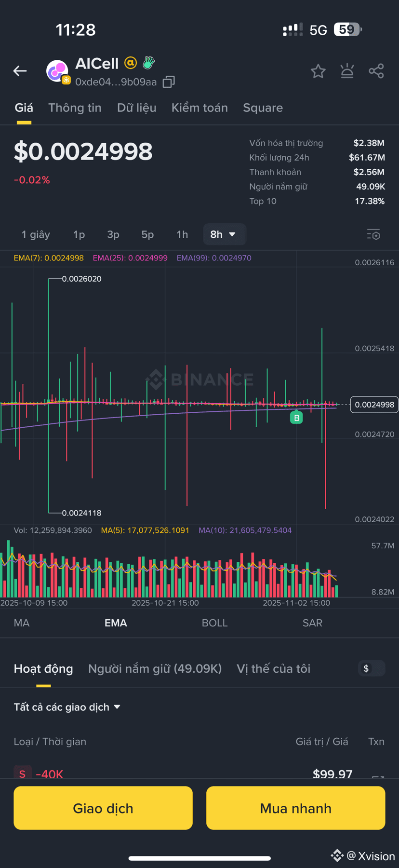Go back using the arrow icon

point(20,71)
